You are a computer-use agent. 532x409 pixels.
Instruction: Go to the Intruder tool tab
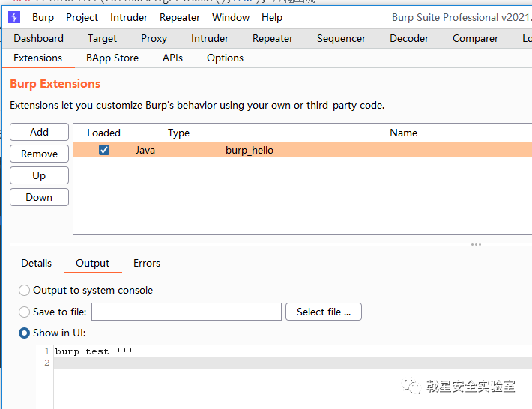[210, 38]
